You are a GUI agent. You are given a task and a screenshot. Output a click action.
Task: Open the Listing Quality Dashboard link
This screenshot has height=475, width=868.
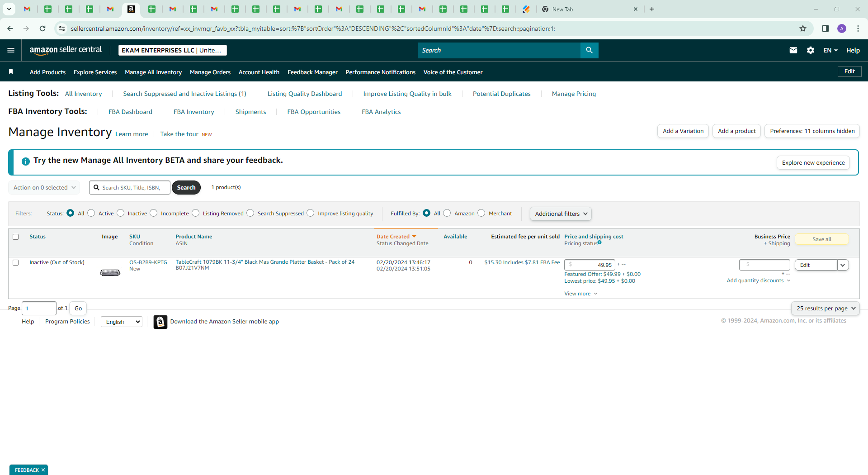coord(305,94)
